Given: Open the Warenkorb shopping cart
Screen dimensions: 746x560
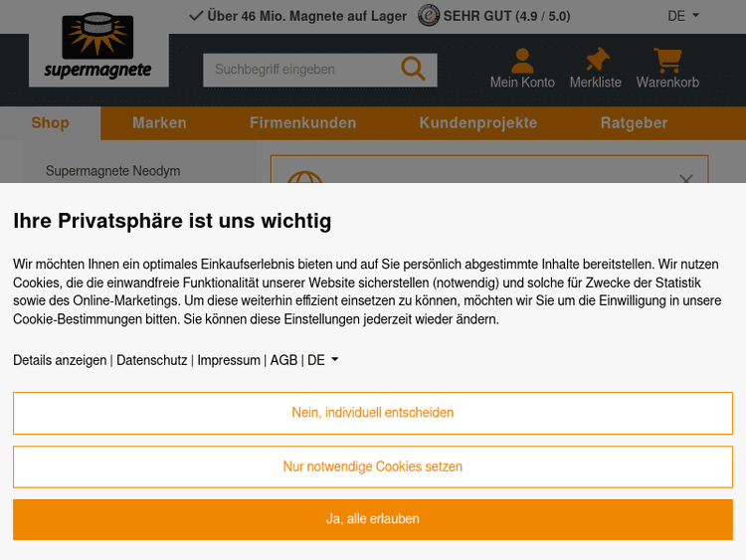Looking at the screenshot, I should 667,61.
